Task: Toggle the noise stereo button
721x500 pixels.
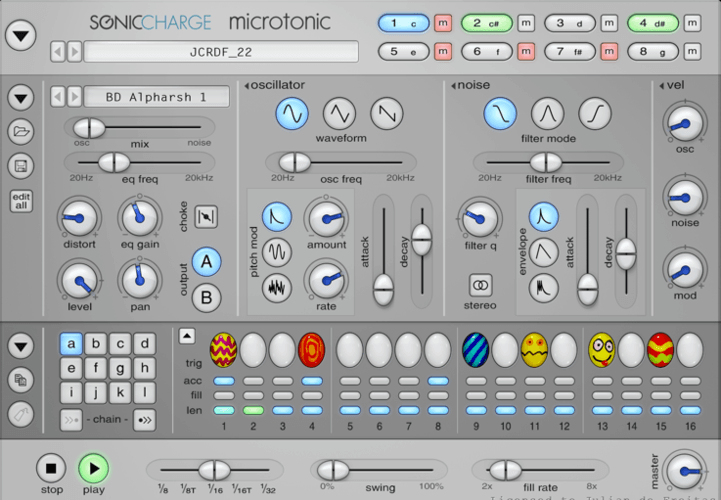Action: coord(481,286)
